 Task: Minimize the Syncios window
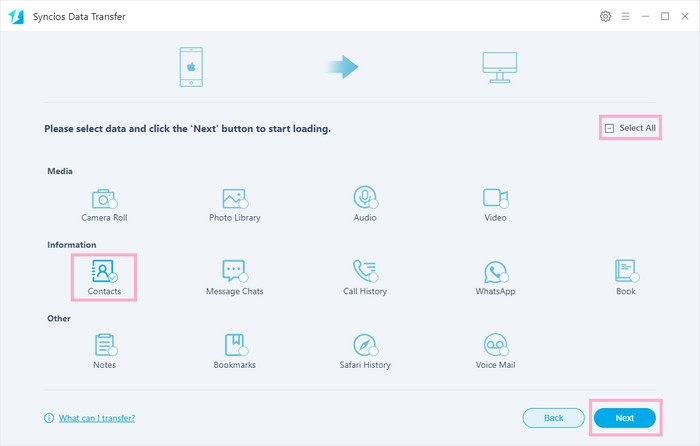click(x=645, y=17)
